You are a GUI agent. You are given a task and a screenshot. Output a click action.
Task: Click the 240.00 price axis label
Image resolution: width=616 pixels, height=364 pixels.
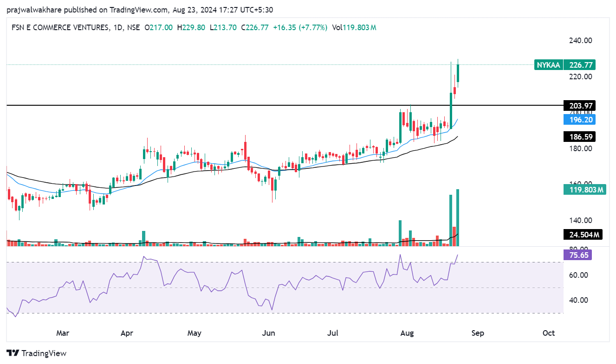580,40
